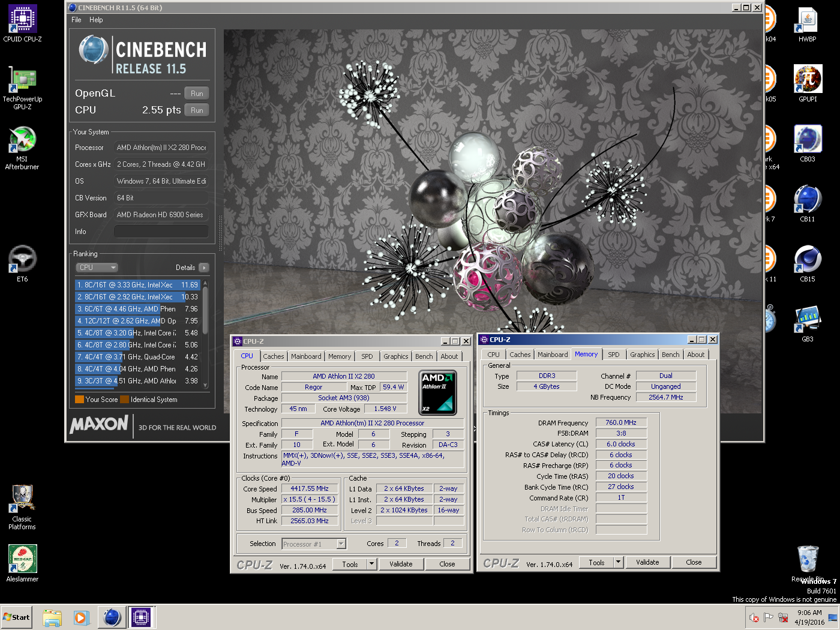Switch to Bench tab in left CPU-Z window
Viewport: 840px width, 630px height.
coord(424,356)
